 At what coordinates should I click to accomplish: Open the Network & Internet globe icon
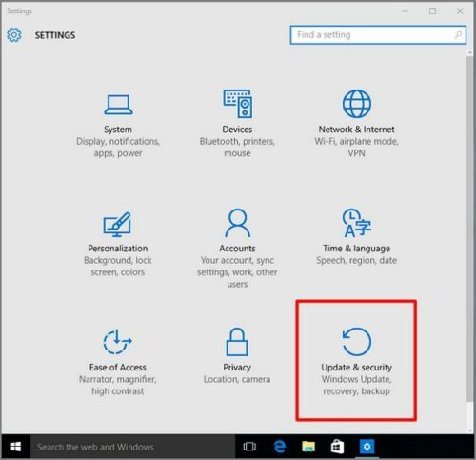(x=357, y=104)
